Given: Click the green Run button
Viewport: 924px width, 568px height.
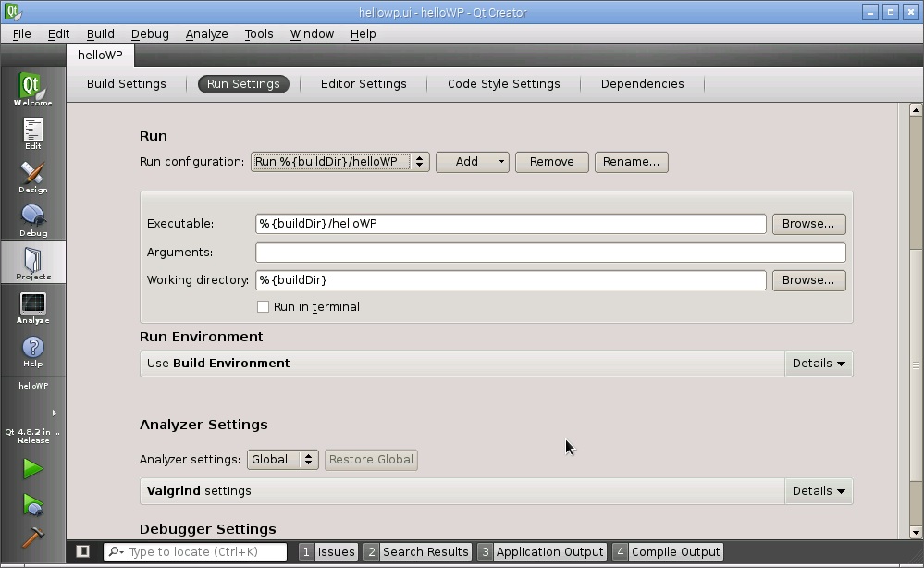Looking at the screenshot, I should [32, 469].
